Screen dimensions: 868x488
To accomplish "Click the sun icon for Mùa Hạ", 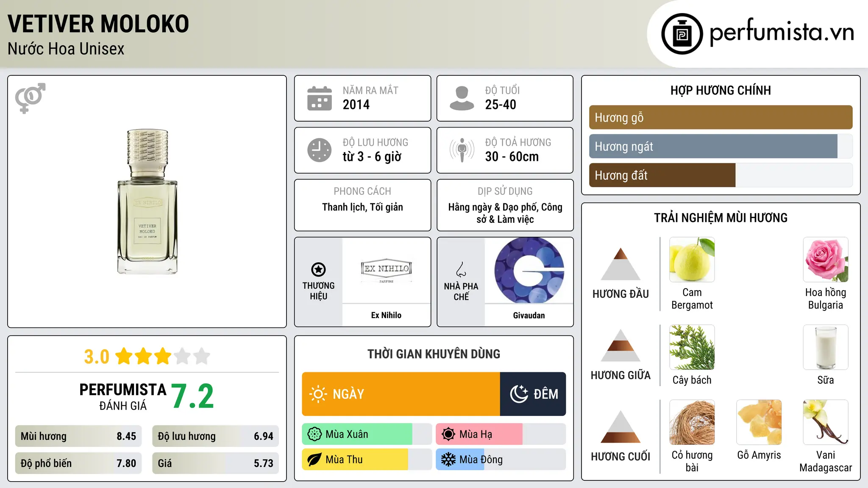I will pos(448,434).
